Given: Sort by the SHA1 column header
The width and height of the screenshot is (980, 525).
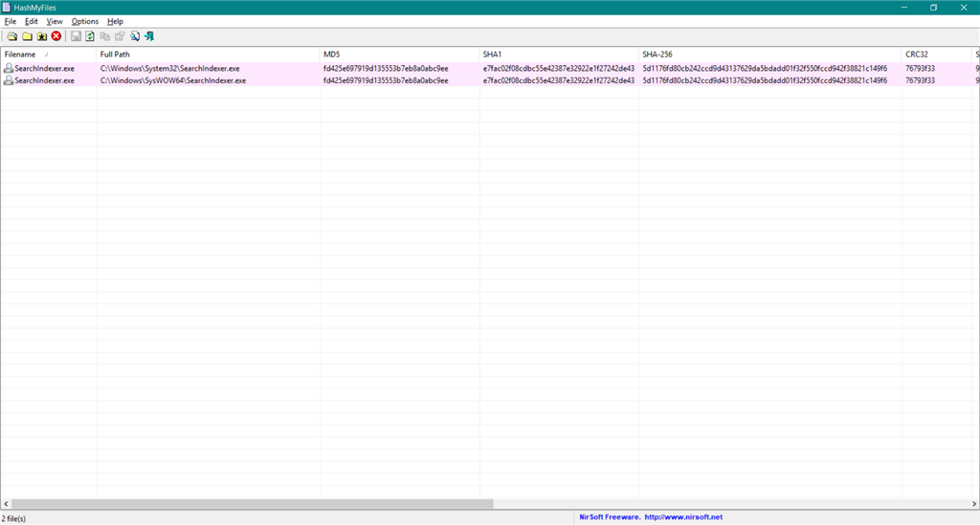Looking at the screenshot, I should [559, 55].
